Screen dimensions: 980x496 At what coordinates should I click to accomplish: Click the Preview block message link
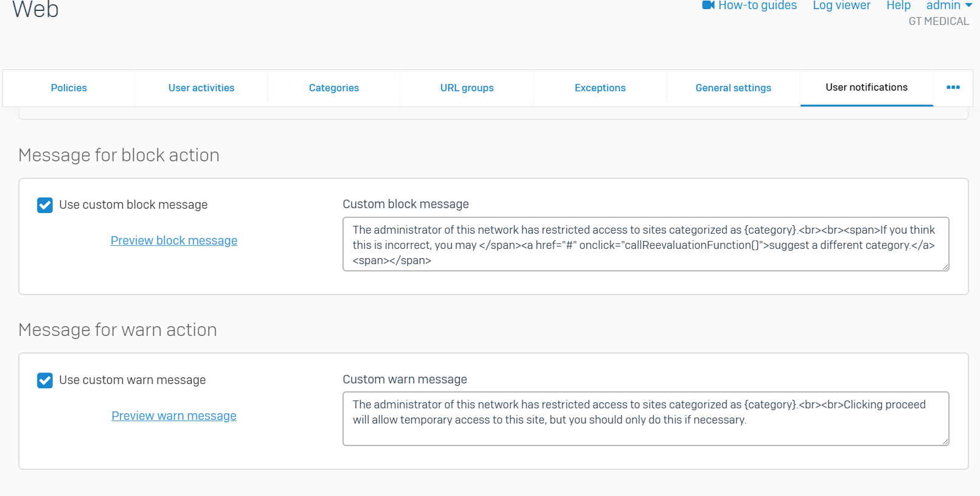pos(174,240)
